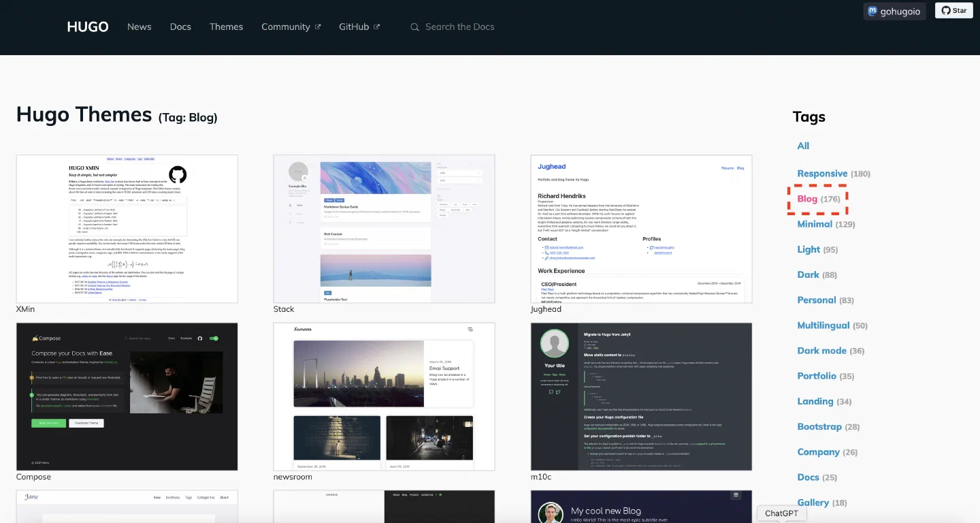Open the Compose theme thumbnail

pos(127,396)
